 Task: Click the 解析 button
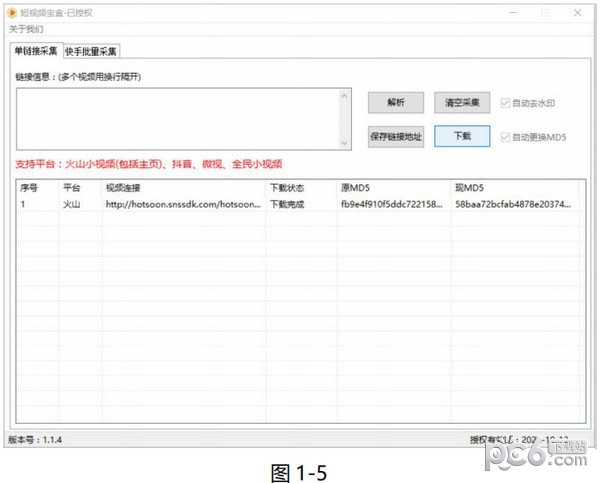coord(396,103)
